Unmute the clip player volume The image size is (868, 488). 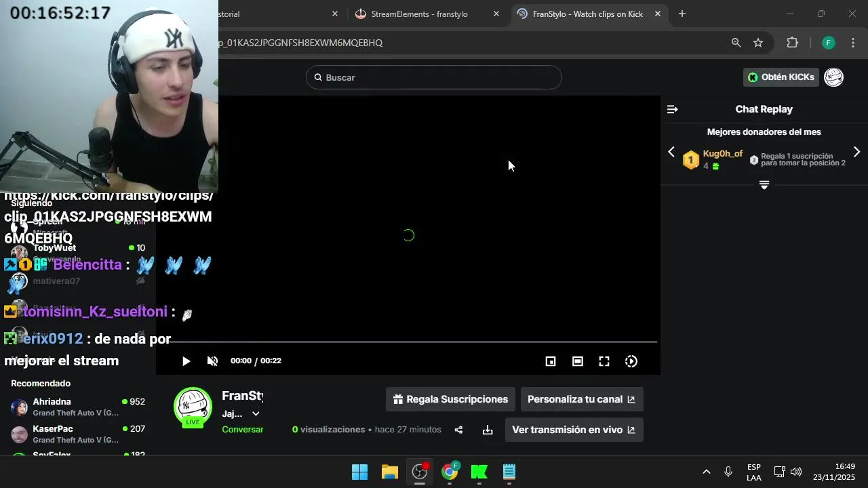212,361
